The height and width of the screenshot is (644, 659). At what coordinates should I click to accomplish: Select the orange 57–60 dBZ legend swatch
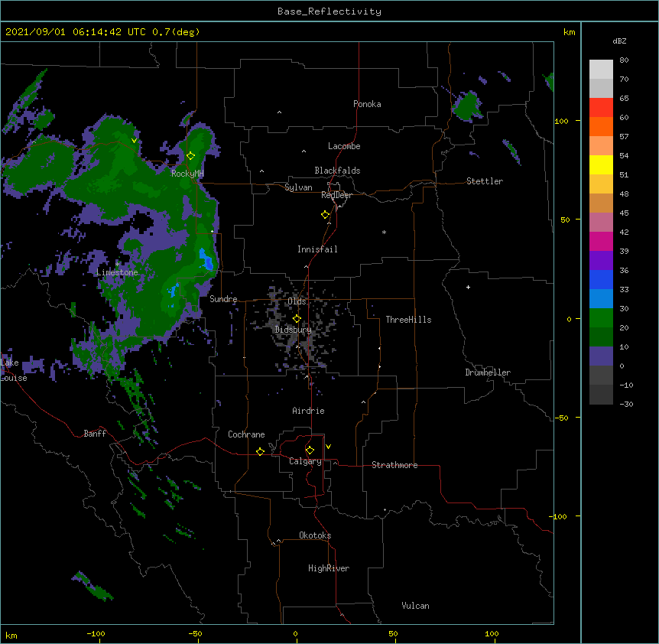pos(601,126)
